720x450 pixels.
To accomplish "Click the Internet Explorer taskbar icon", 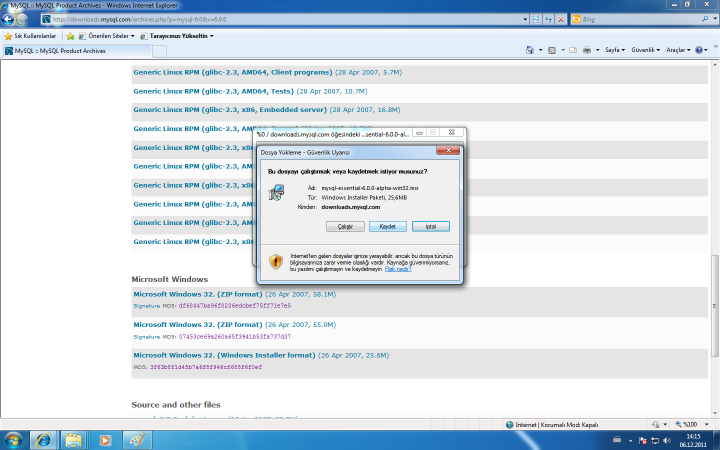I will (43, 439).
